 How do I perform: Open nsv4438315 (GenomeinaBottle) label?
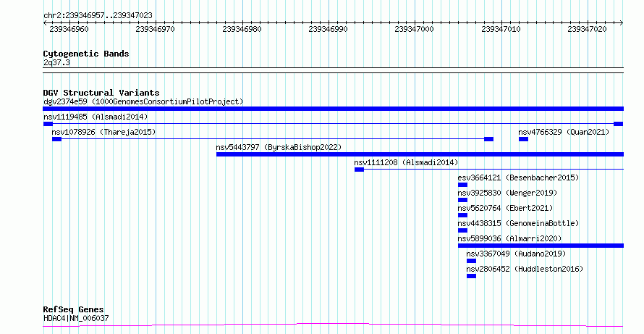click(x=518, y=223)
